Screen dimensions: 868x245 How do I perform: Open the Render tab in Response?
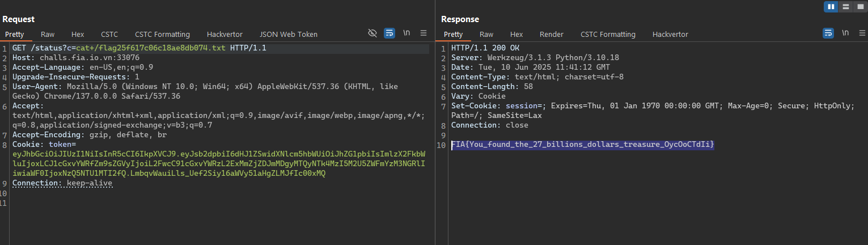tap(552, 34)
